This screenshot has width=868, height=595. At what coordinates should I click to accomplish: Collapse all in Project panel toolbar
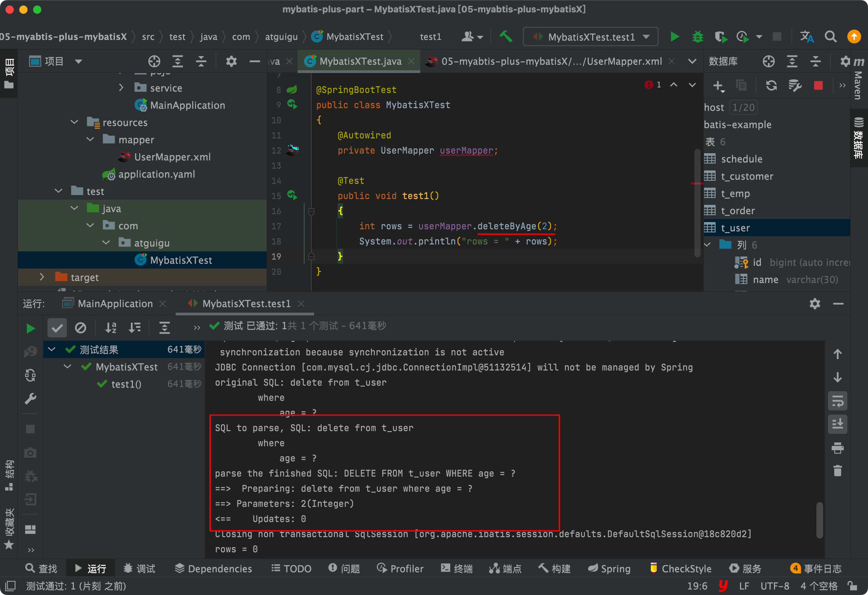(201, 61)
